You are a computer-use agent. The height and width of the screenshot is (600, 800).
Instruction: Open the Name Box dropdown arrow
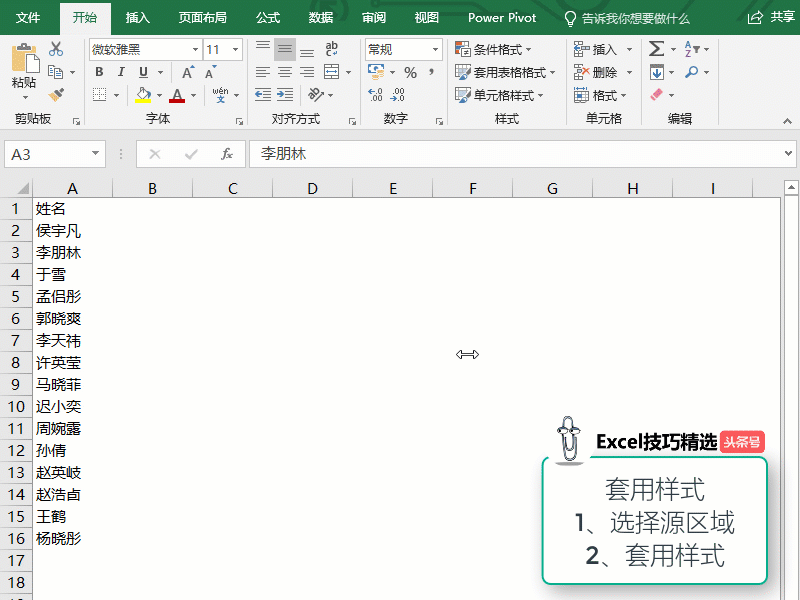[x=96, y=154]
